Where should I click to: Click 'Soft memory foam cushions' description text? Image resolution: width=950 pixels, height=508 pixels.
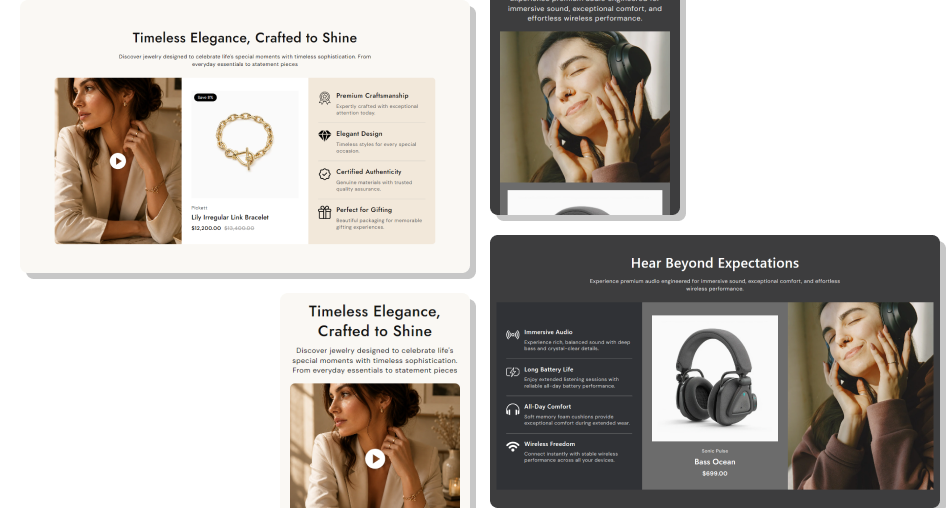click(x=577, y=420)
